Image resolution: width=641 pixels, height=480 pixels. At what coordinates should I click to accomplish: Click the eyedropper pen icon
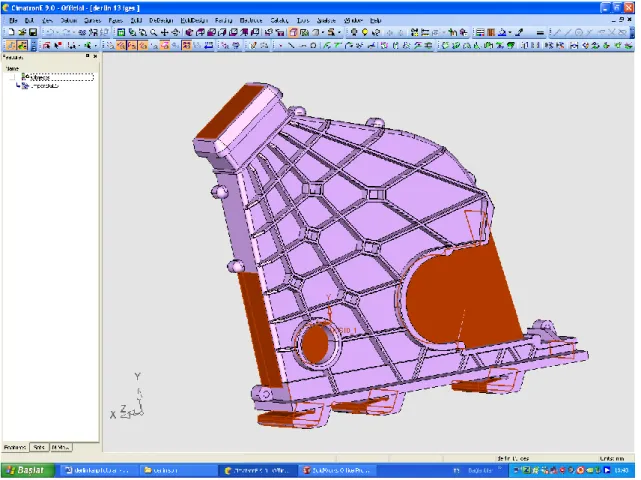pos(519,32)
